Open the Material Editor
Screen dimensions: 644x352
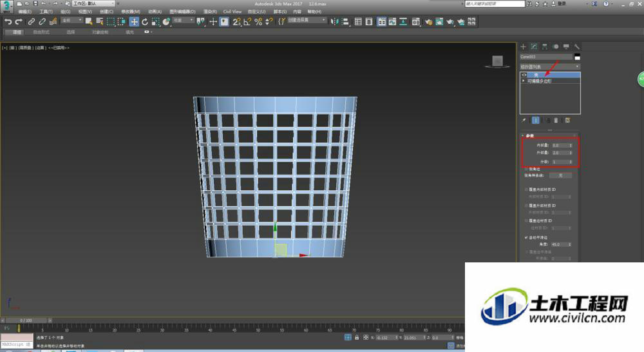[416, 22]
